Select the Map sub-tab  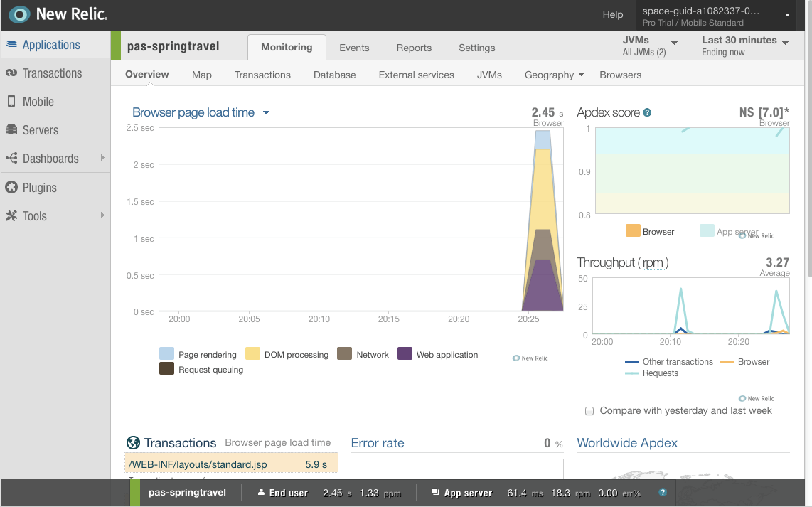pyautogui.click(x=201, y=75)
